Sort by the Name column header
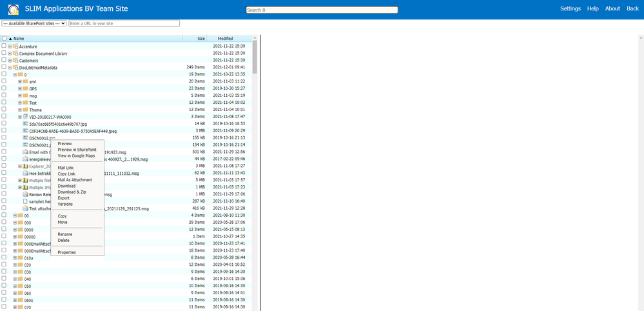The image size is (644, 311). (95, 38)
